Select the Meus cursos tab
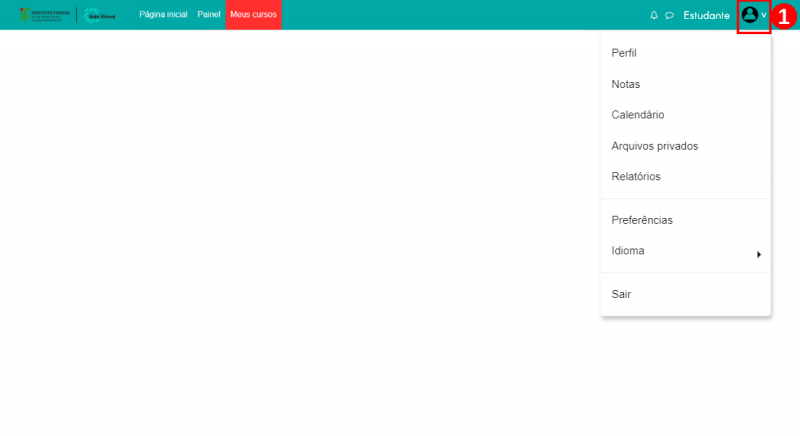Screen dimensions: 800x436 coord(254,15)
